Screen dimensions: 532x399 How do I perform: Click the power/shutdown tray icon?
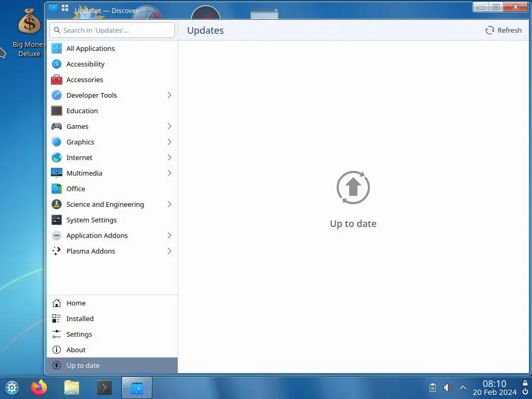point(525,392)
